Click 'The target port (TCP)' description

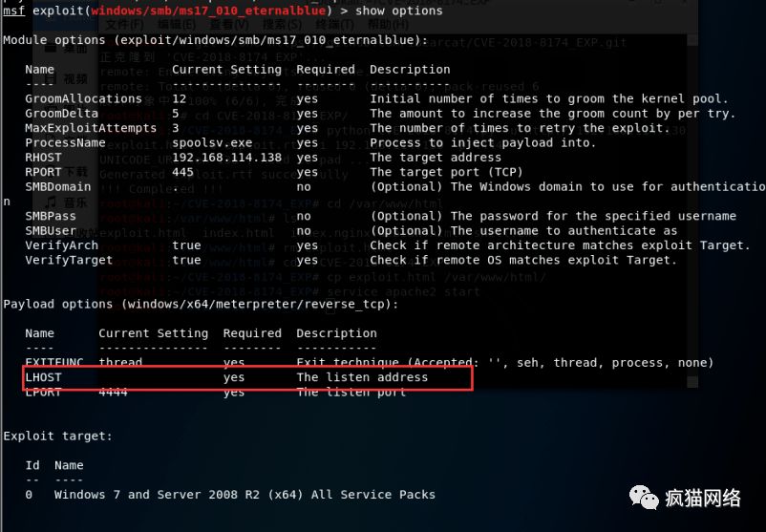coord(446,172)
